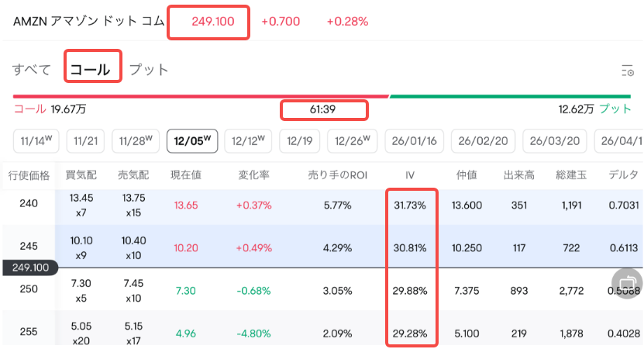The height and width of the screenshot is (349, 644).
Task: Click current price 13.65
Action: click(x=186, y=205)
